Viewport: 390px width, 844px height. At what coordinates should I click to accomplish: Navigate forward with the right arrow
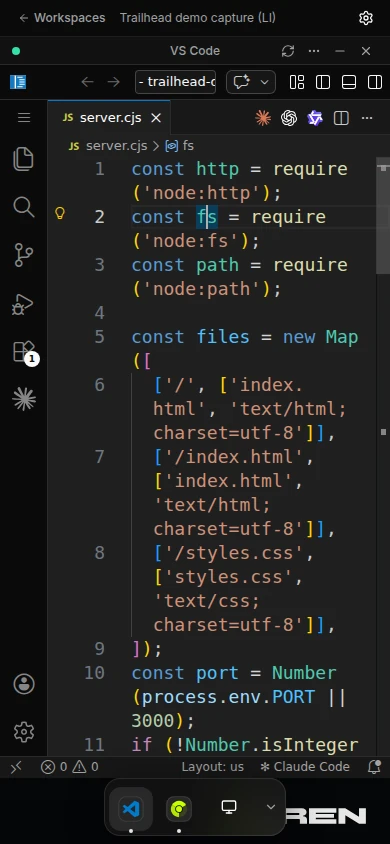tap(114, 82)
